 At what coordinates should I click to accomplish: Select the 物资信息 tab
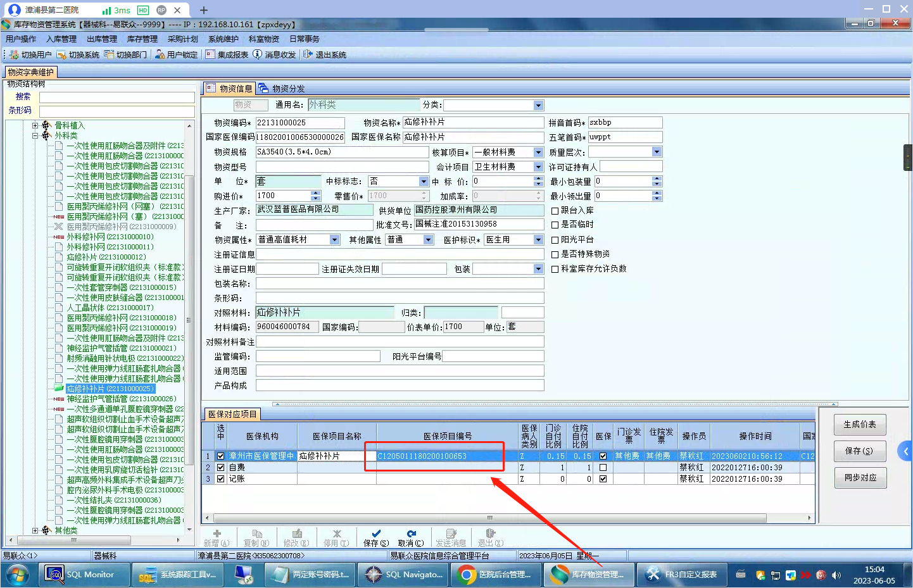tap(229, 89)
